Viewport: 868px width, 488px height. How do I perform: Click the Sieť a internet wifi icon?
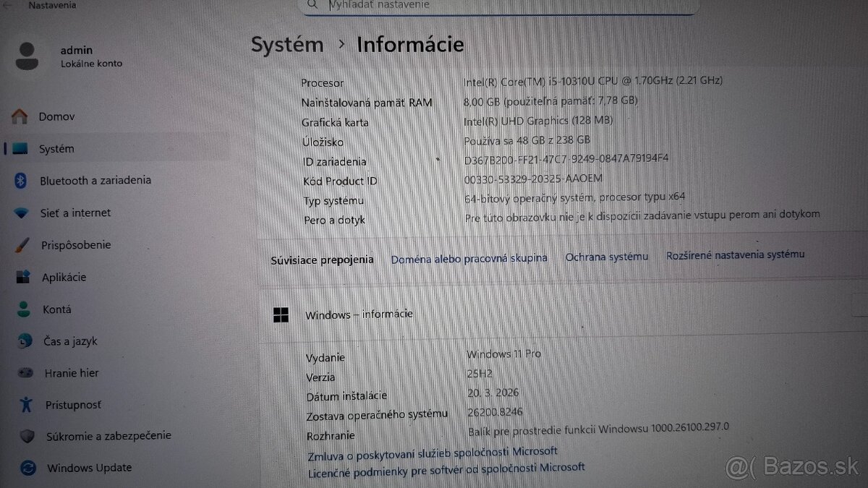point(22,213)
